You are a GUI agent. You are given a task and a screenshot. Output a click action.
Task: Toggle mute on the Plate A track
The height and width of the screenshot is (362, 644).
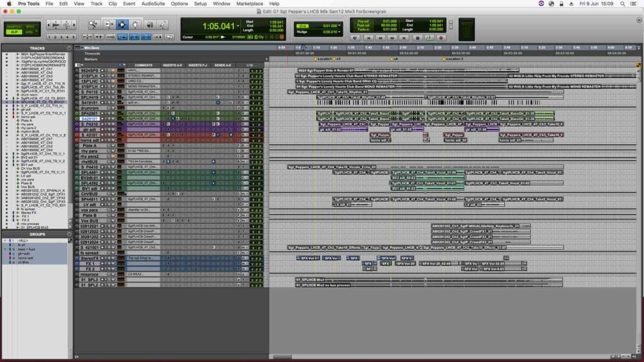click(x=113, y=146)
